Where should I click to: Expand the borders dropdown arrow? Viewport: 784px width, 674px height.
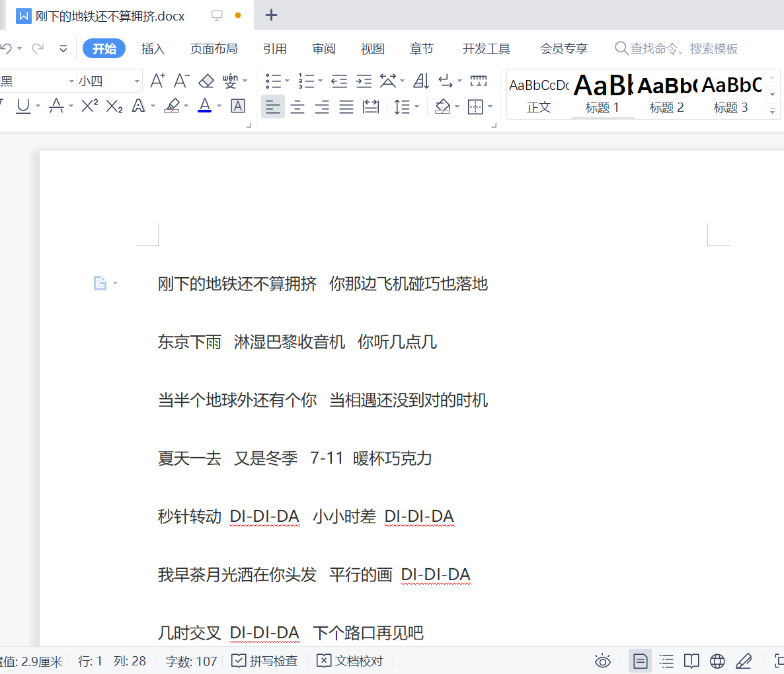pos(490,106)
